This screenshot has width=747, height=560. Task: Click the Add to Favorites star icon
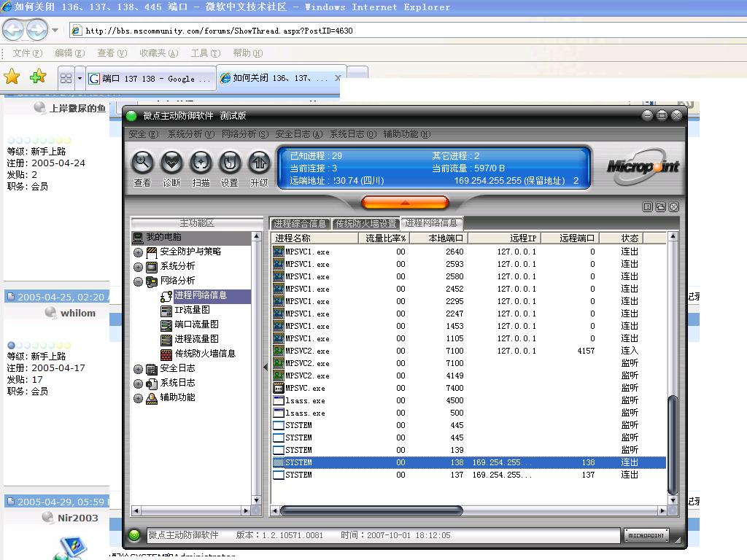[x=38, y=77]
